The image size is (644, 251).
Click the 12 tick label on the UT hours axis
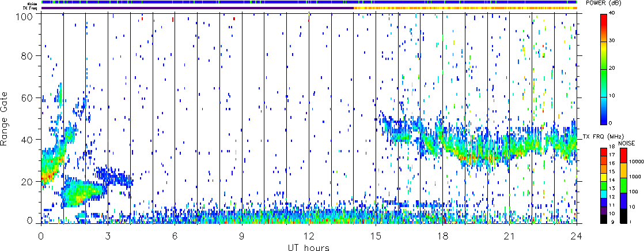(309, 235)
